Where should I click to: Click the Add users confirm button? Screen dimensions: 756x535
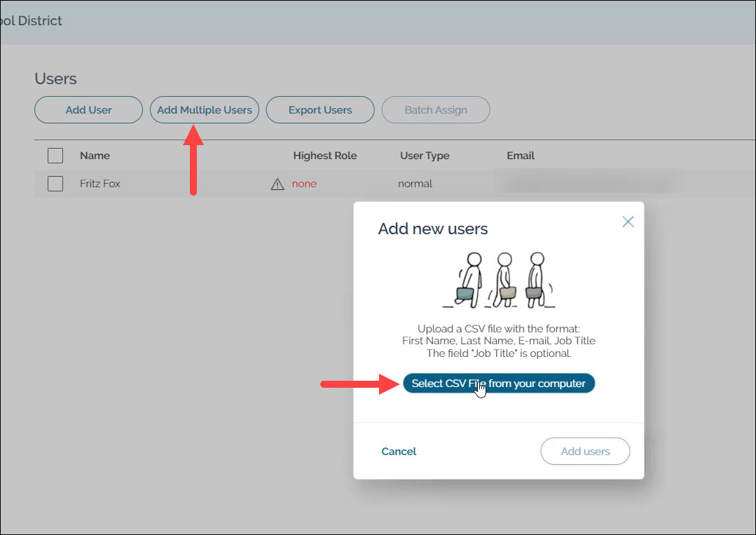click(x=585, y=452)
